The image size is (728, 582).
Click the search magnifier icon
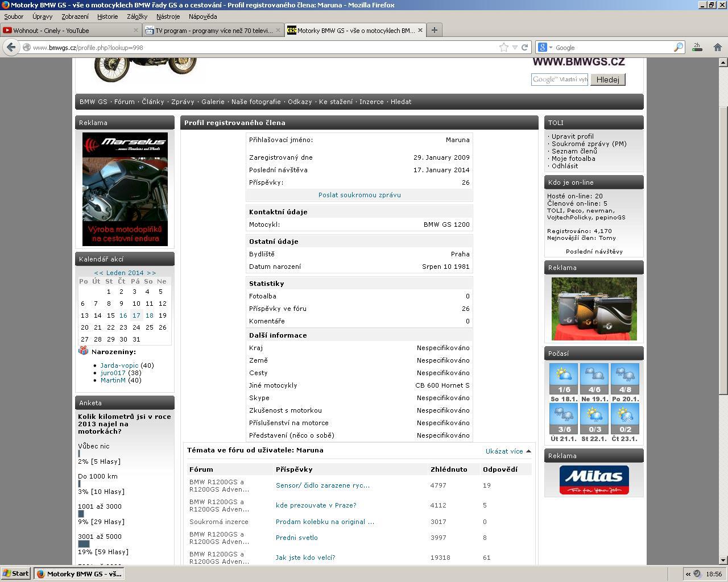[x=678, y=48]
